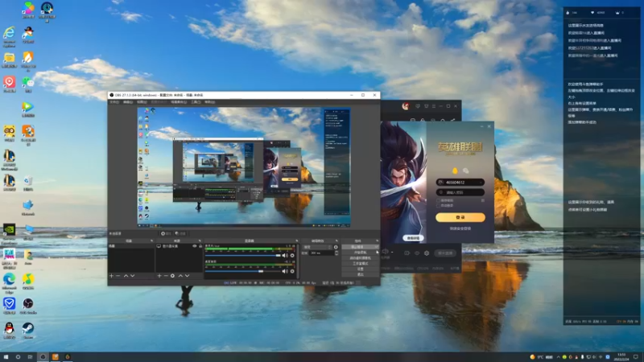Open the OBS Help menu
644x362 pixels.
point(209,102)
